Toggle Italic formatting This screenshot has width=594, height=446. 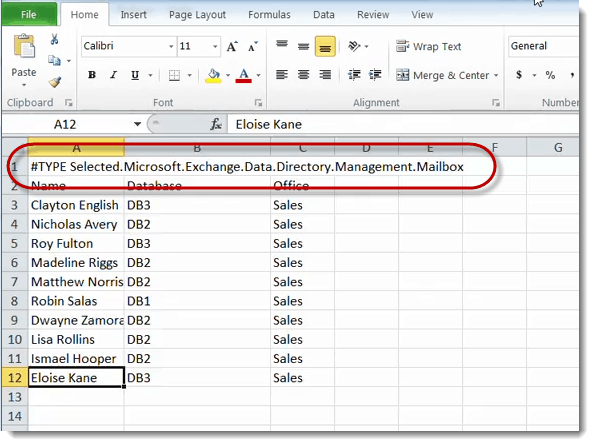coord(113,75)
